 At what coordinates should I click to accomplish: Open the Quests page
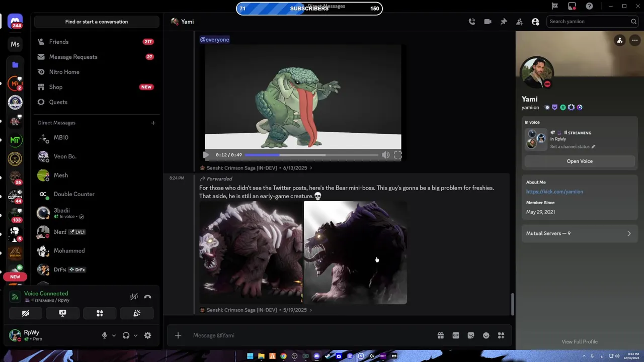click(97, 102)
